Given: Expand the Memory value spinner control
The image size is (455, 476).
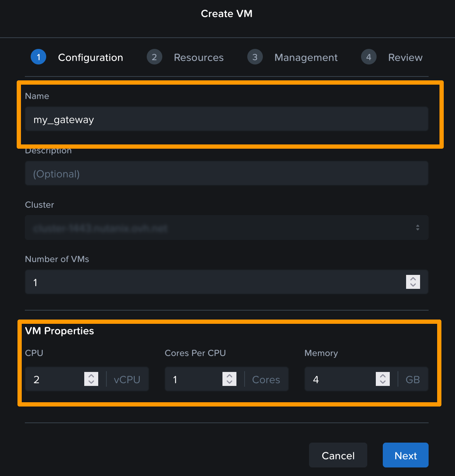Looking at the screenshot, I should [x=382, y=379].
